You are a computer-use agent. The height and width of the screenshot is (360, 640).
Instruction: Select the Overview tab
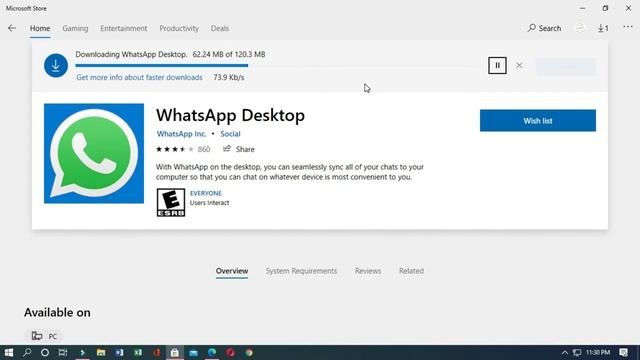point(232,271)
